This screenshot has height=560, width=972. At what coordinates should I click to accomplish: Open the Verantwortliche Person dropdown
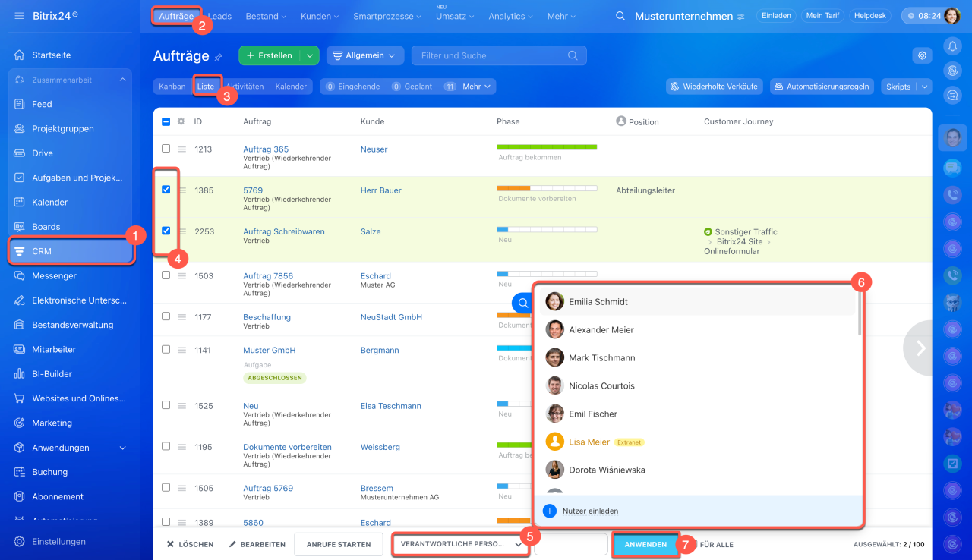tap(459, 544)
